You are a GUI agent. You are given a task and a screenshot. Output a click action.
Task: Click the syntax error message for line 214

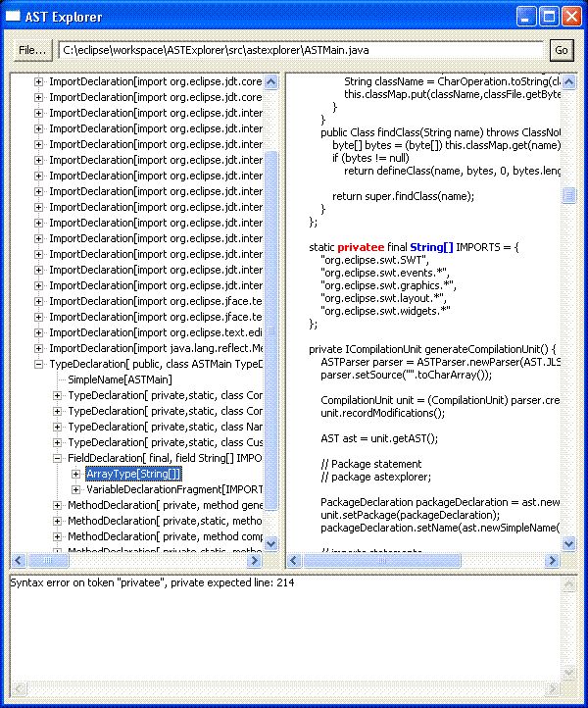click(152, 582)
